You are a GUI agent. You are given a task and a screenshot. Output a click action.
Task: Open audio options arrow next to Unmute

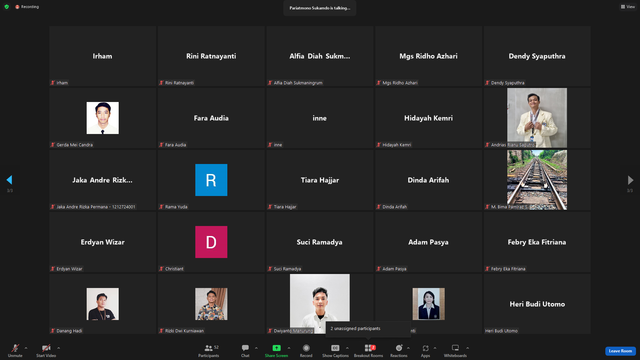(x=26, y=348)
